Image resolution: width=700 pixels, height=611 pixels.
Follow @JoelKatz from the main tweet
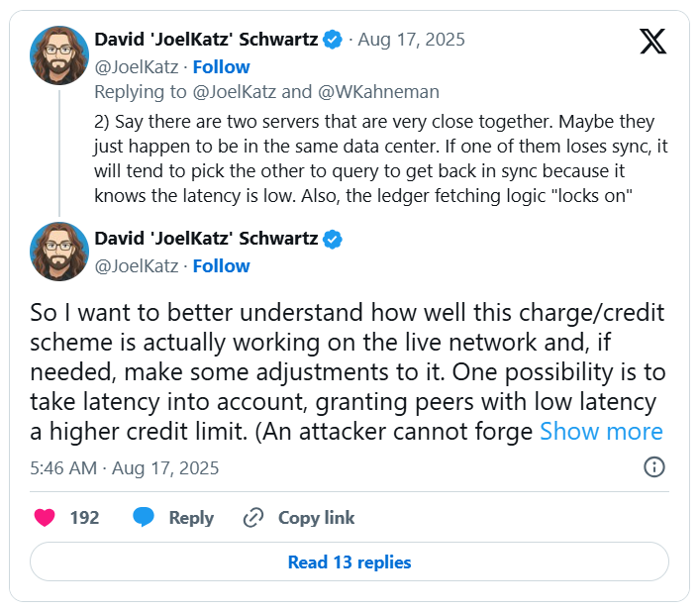(x=221, y=265)
